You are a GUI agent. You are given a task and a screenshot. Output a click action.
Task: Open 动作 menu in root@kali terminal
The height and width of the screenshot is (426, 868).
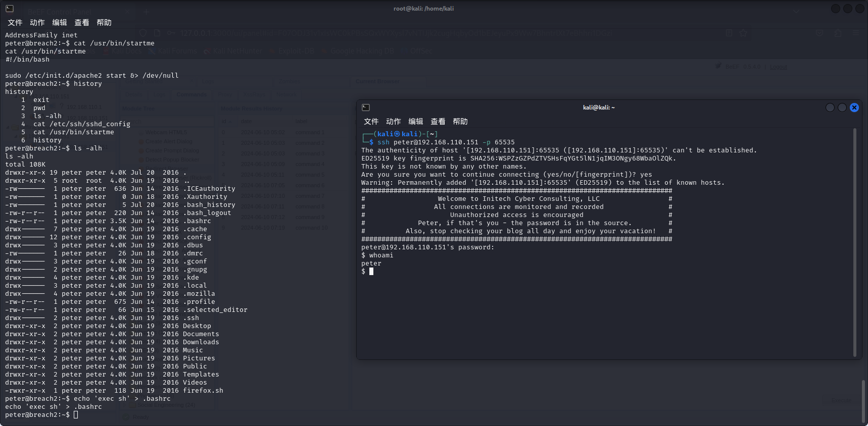[x=37, y=23]
